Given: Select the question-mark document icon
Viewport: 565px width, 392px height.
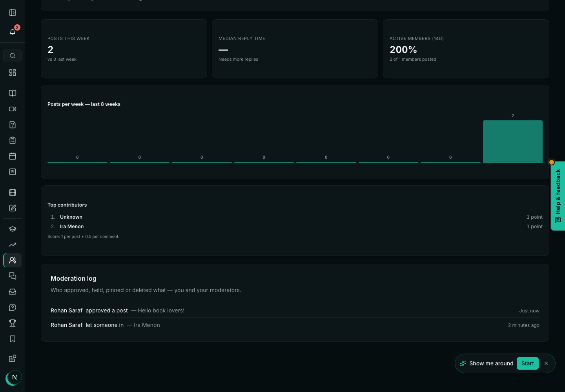Looking at the screenshot, I should point(13,125).
